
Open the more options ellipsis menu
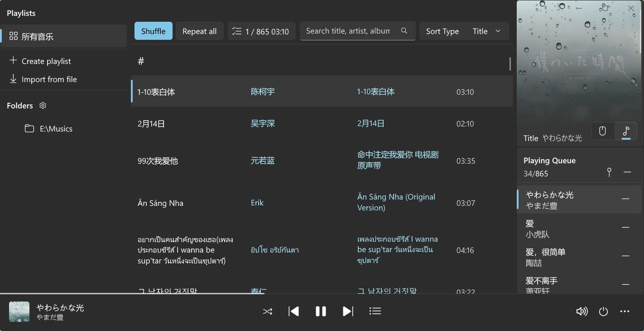tap(625, 312)
